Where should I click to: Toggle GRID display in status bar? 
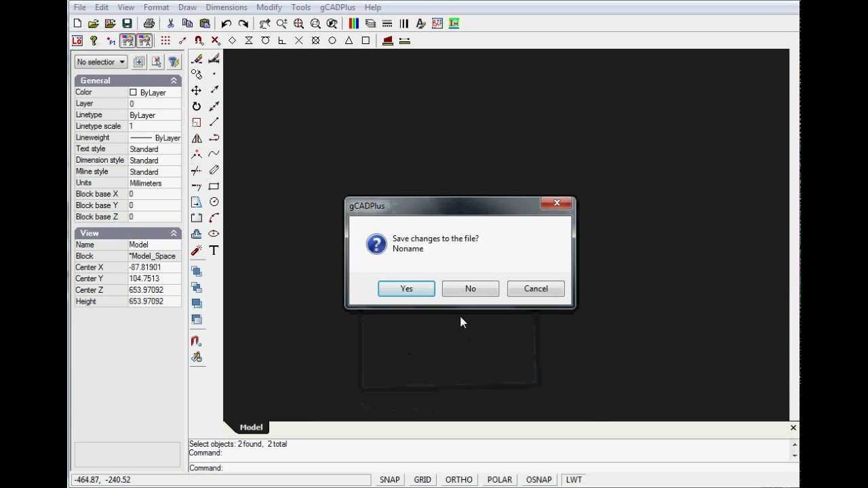click(x=422, y=479)
